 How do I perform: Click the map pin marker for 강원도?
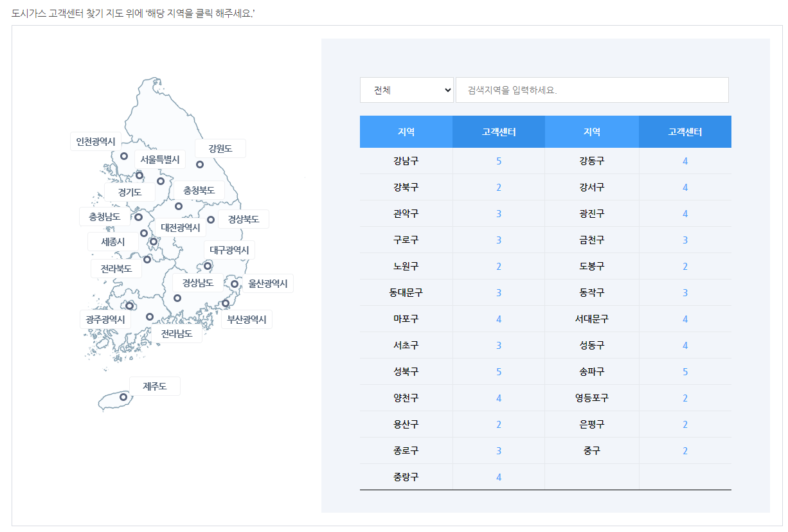point(200,164)
